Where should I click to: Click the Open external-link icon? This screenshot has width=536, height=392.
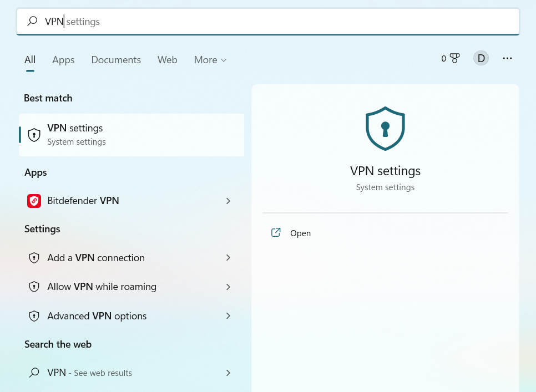[276, 233]
